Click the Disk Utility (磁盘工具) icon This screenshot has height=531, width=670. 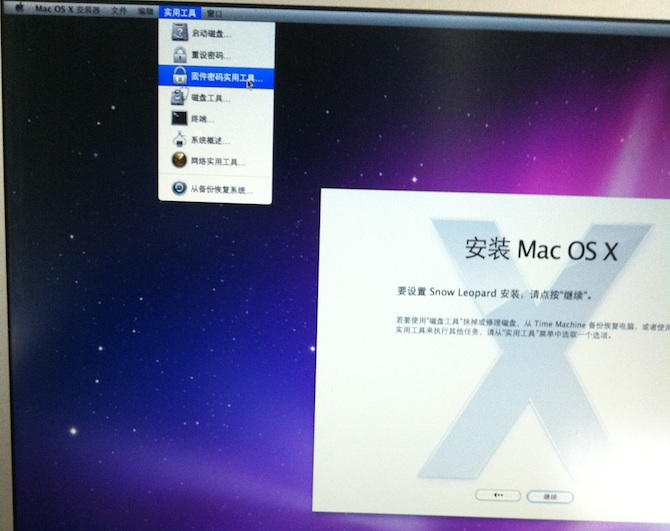point(178,98)
